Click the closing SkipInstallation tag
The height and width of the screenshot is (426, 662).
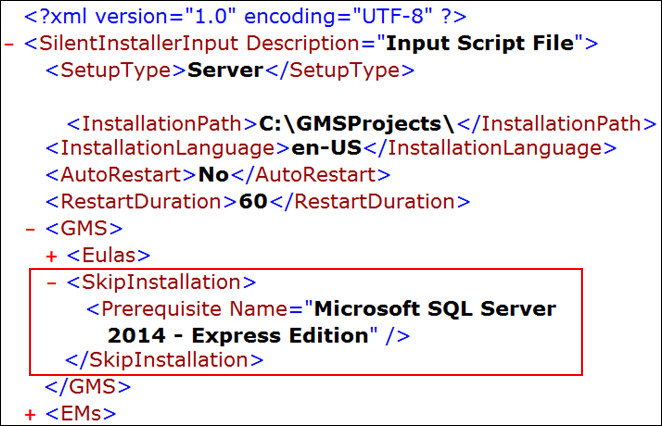[x=164, y=359]
